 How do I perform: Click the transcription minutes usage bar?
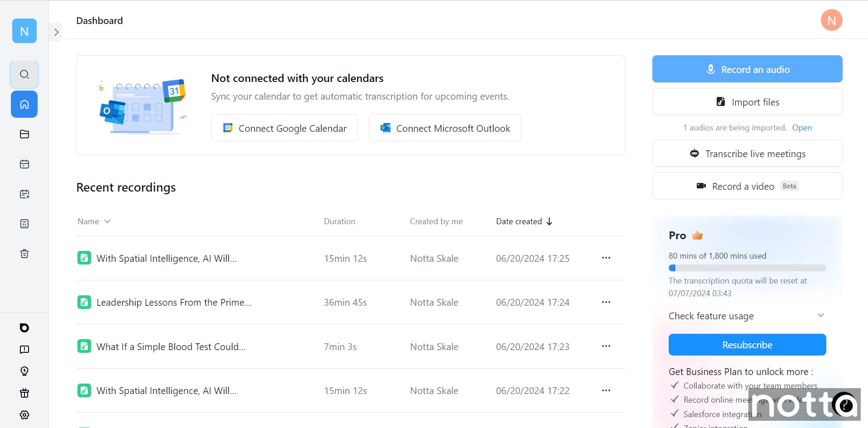tap(747, 268)
